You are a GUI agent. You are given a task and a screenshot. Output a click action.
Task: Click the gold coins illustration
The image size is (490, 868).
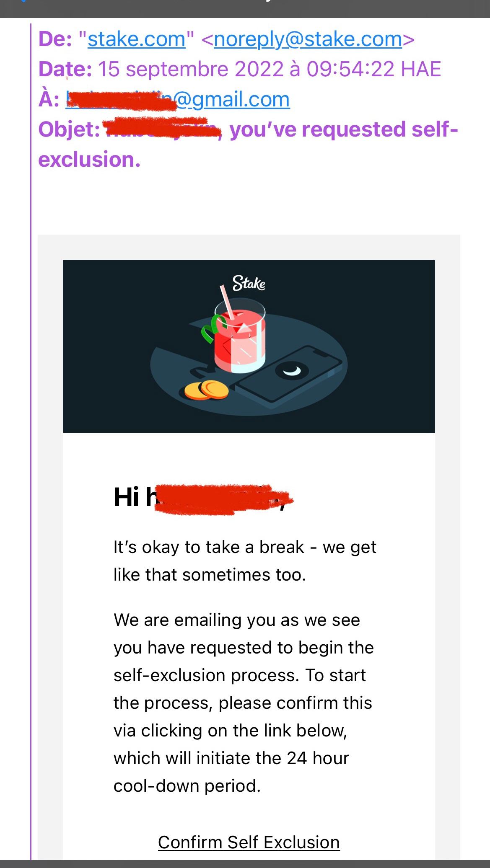207,390
